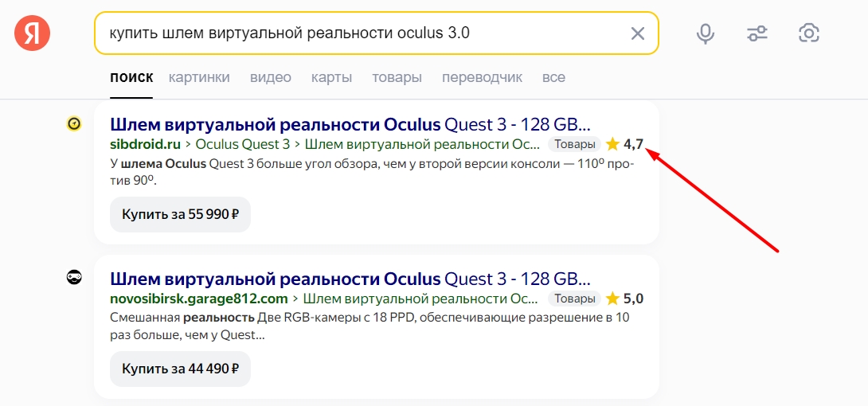Open the sibdroid.ru result title link
Screen dimensions: 868x406
tap(350, 124)
